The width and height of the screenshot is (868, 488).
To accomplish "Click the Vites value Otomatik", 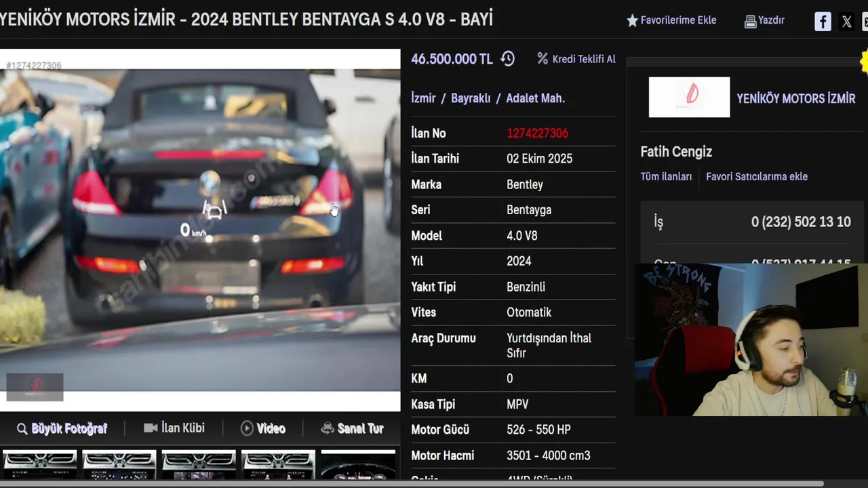I will 529,312.
